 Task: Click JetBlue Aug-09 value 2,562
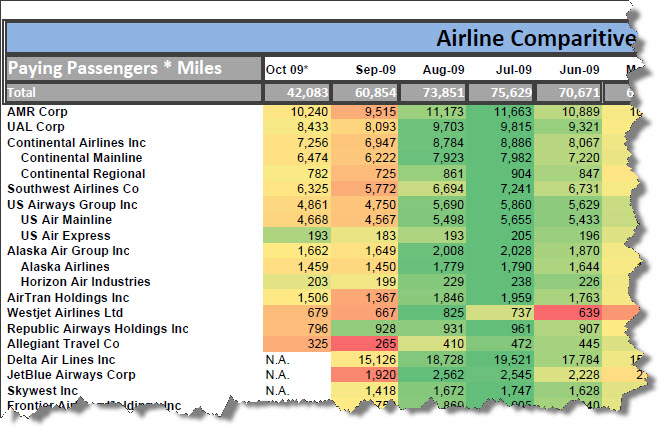[x=433, y=375]
